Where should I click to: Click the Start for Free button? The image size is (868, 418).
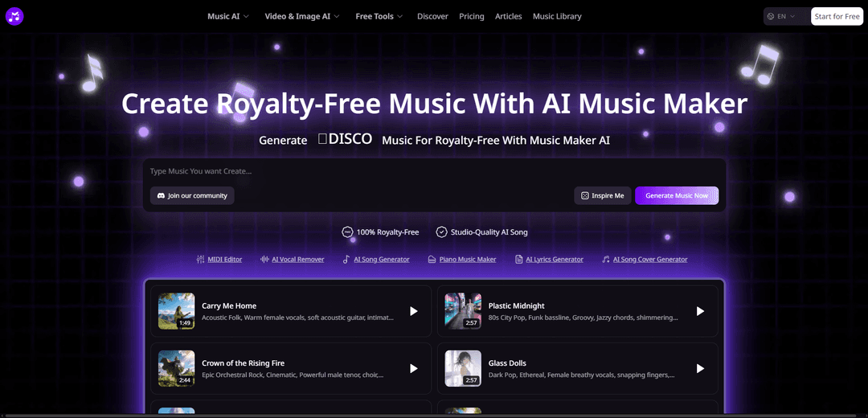tap(837, 17)
